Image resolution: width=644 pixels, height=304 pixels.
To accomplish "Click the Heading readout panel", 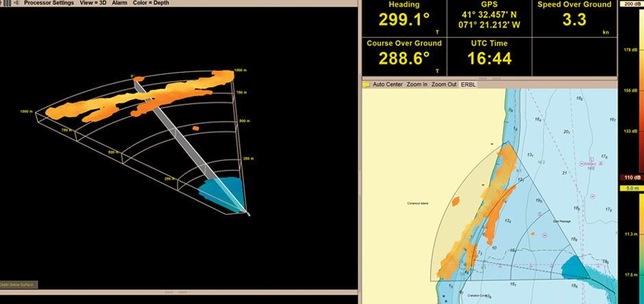I will pyautogui.click(x=404, y=18).
